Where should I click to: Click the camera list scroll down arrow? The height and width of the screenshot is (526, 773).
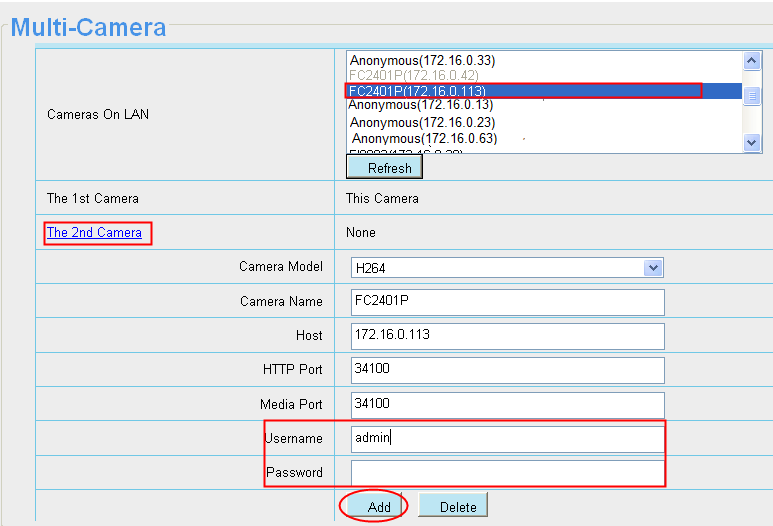[752, 142]
